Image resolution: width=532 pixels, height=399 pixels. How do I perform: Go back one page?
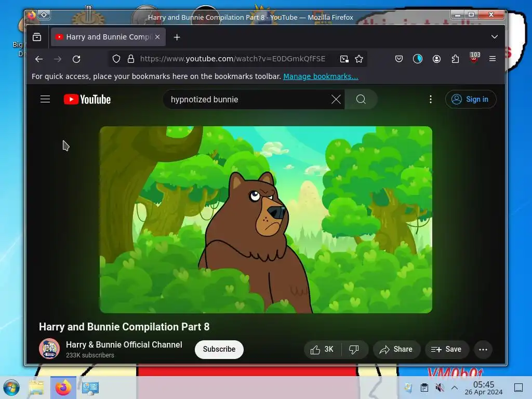coord(39,59)
